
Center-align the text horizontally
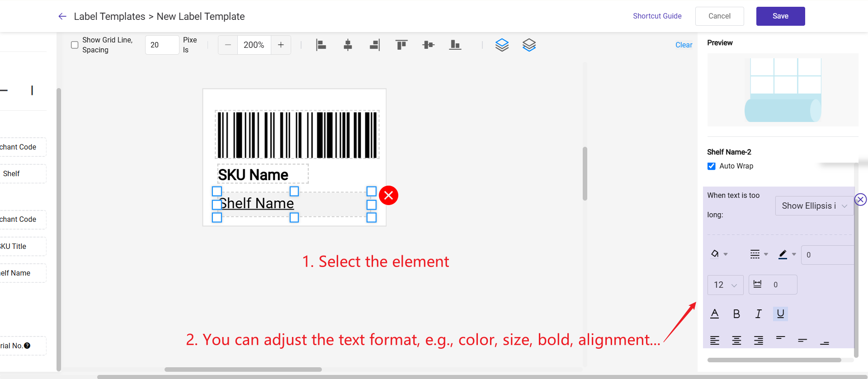[736, 341]
